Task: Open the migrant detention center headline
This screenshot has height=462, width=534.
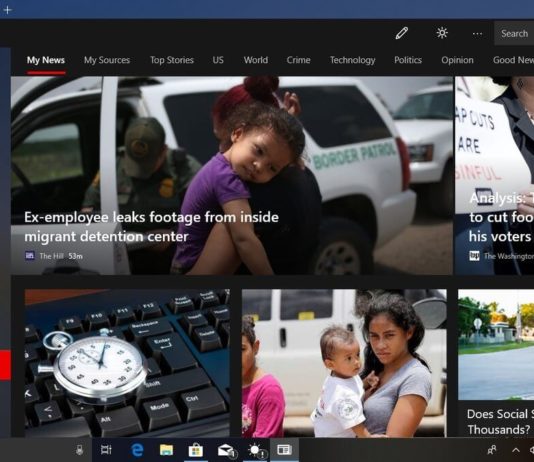Action: coord(152,227)
